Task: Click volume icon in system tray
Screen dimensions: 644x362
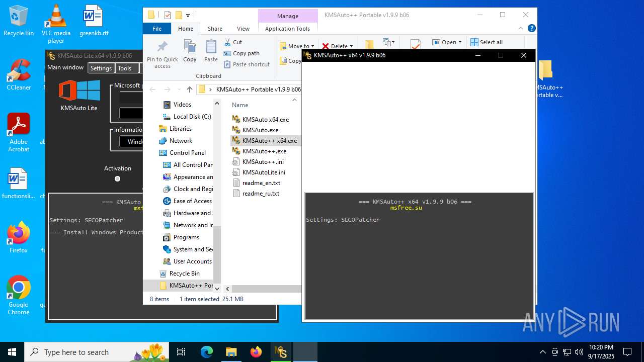Action: (x=579, y=352)
